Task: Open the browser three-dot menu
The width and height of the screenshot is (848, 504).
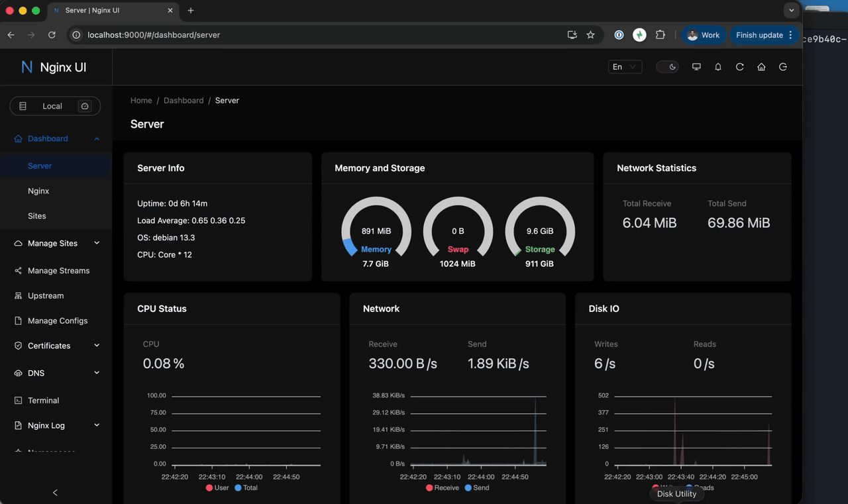Action: [x=790, y=35]
